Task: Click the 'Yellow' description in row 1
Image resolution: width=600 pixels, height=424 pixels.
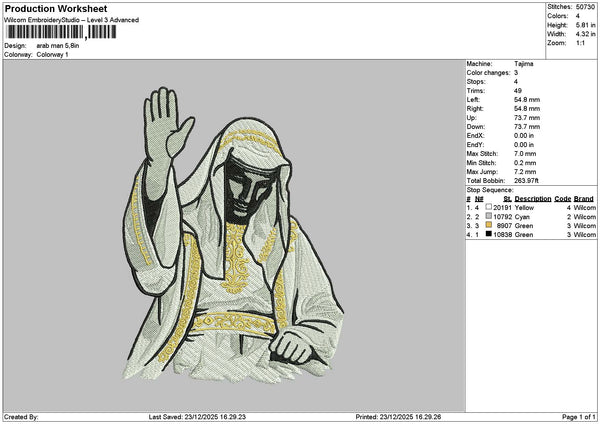Action: (x=524, y=208)
